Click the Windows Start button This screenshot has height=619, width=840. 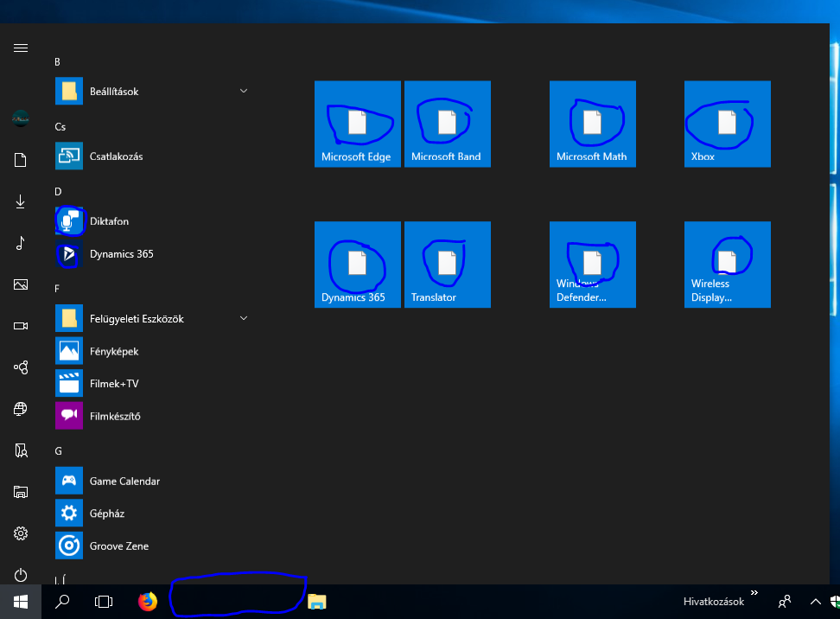click(21, 602)
